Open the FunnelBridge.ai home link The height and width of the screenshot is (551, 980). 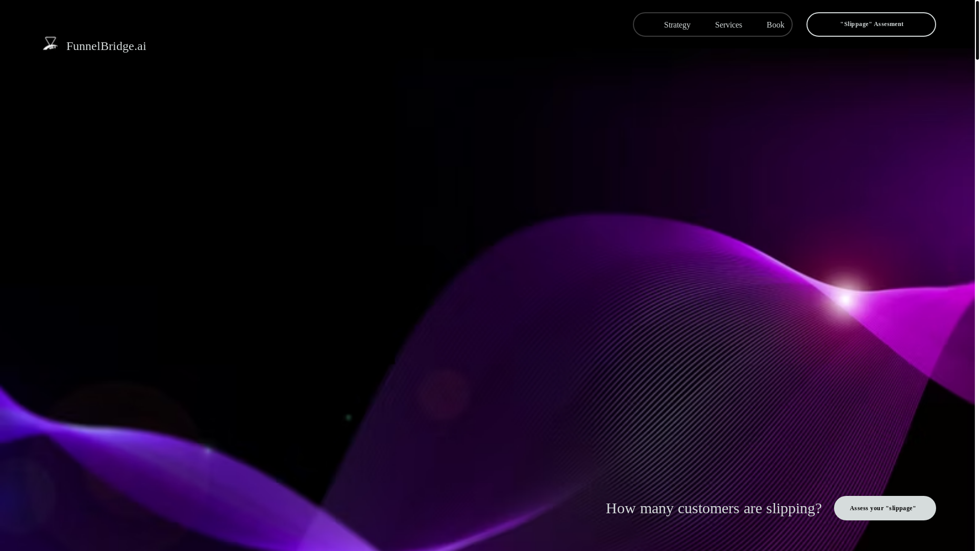click(106, 46)
